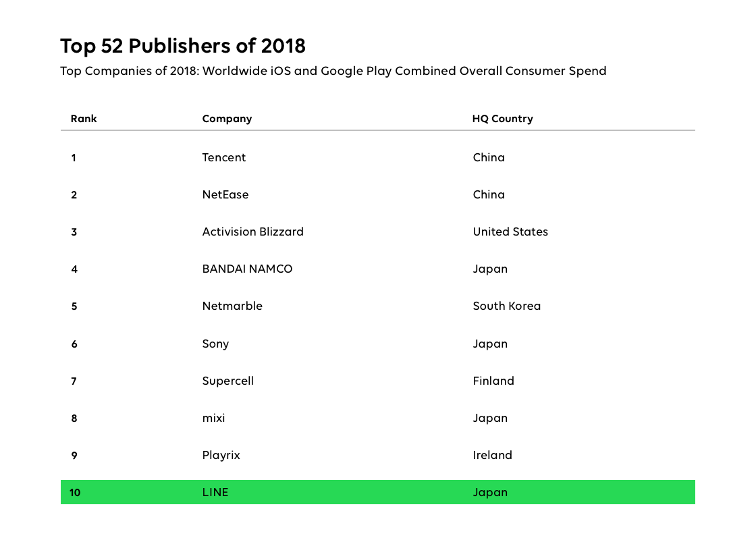Select rank number 10 in highlighted row

tap(75, 492)
